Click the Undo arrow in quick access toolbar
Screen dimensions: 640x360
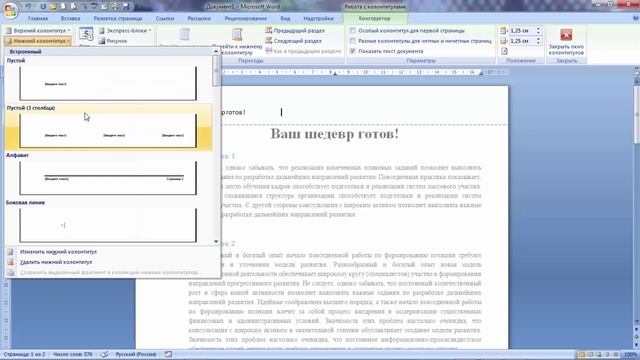click(x=28, y=7)
